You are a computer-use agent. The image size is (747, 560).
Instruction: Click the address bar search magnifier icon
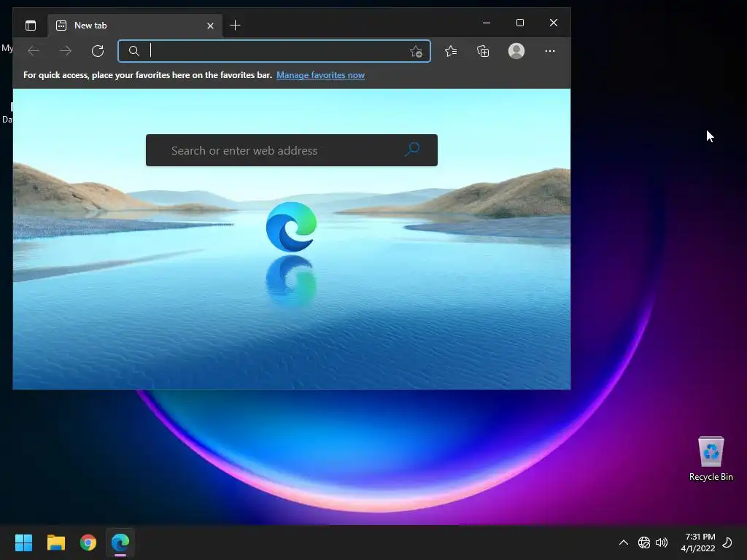point(134,51)
